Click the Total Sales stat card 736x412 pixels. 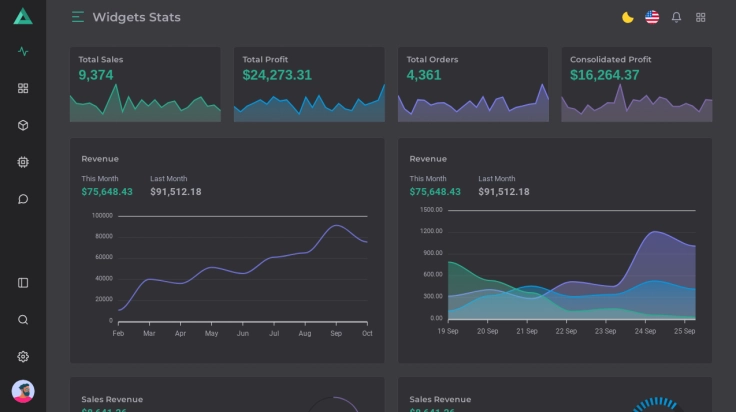click(145, 84)
